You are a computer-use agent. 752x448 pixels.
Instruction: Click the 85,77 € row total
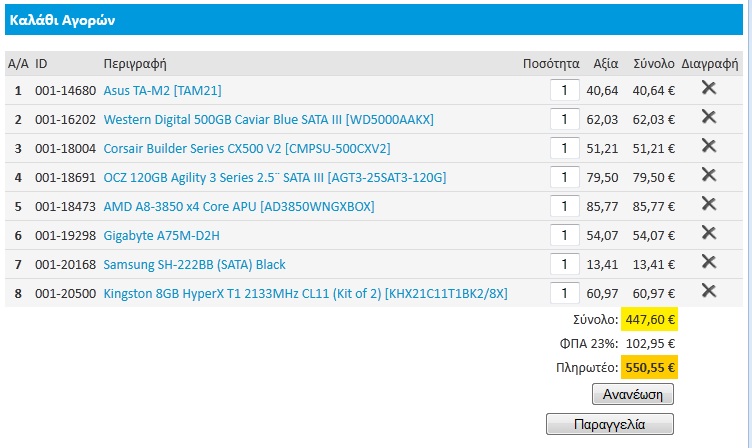point(654,207)
